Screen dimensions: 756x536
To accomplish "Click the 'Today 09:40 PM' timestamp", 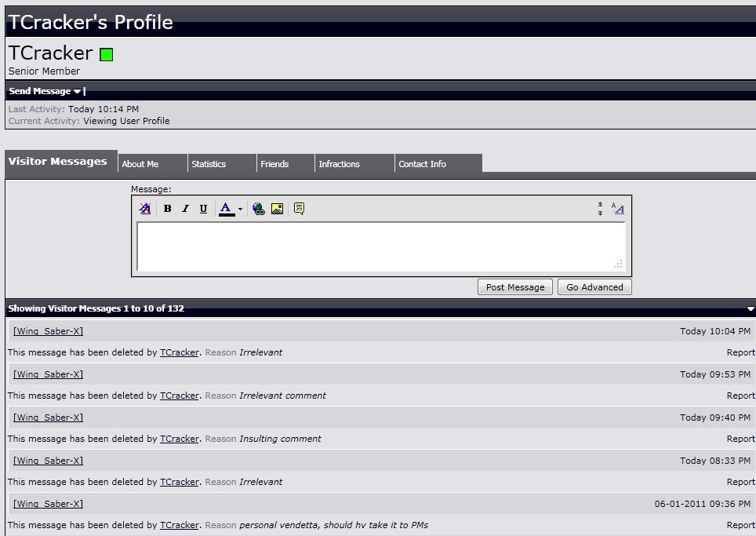I will [715, 417].
